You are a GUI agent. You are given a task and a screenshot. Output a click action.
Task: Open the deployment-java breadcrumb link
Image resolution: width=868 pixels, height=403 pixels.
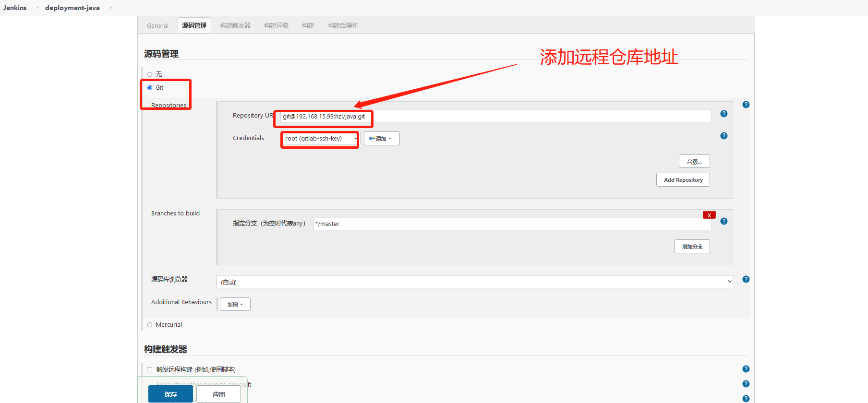72,8
